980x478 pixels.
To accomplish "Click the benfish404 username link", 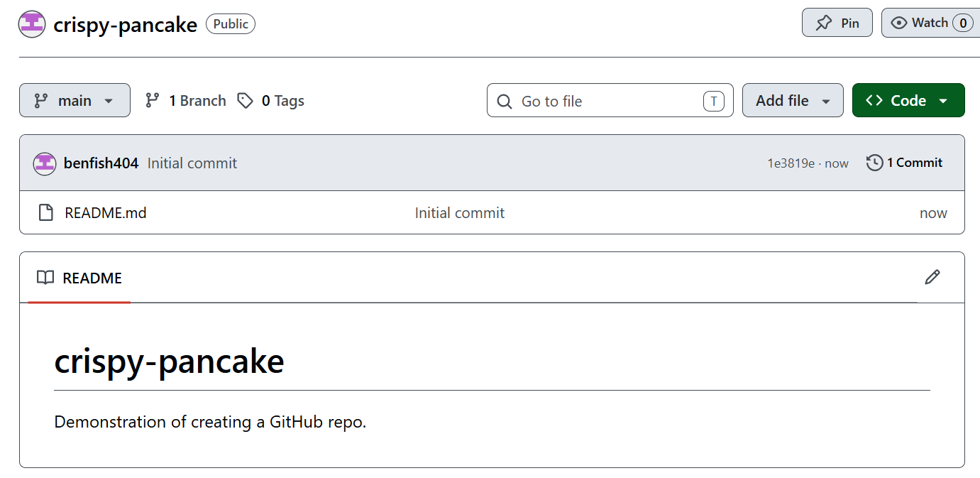I will (x=101, y=163).
